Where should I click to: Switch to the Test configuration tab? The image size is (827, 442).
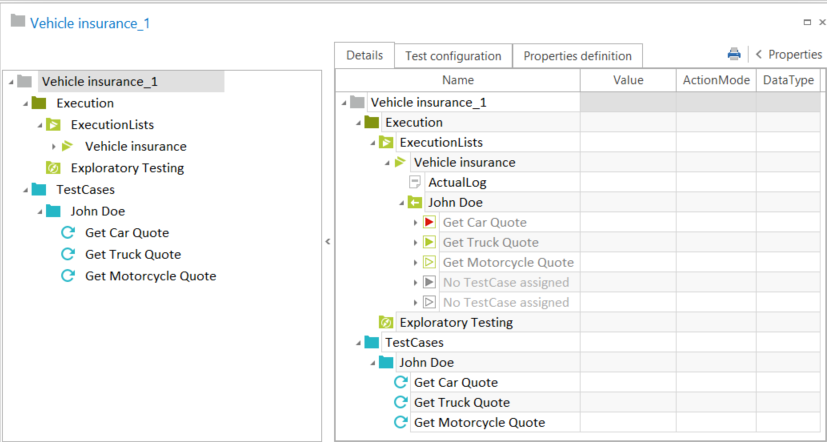coord(453,56)
